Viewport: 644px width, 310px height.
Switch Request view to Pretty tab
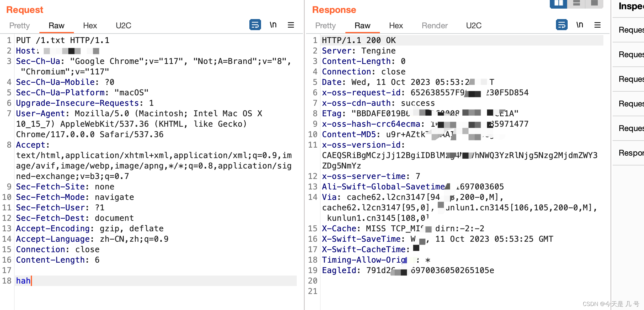(x=19, y=26)
